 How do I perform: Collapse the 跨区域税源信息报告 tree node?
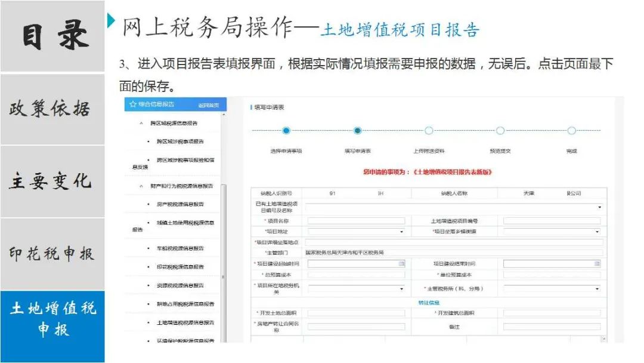coord(141,124)
